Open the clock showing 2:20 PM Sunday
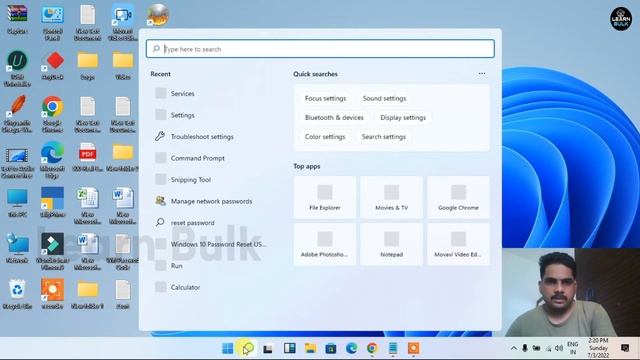The height and width of the screenshot is (360, 640). point(598,348)
